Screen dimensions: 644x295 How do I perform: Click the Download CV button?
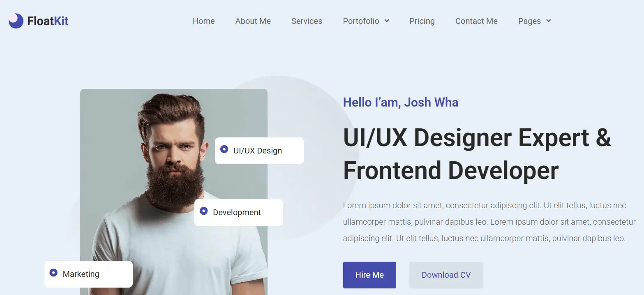(446, 275)
